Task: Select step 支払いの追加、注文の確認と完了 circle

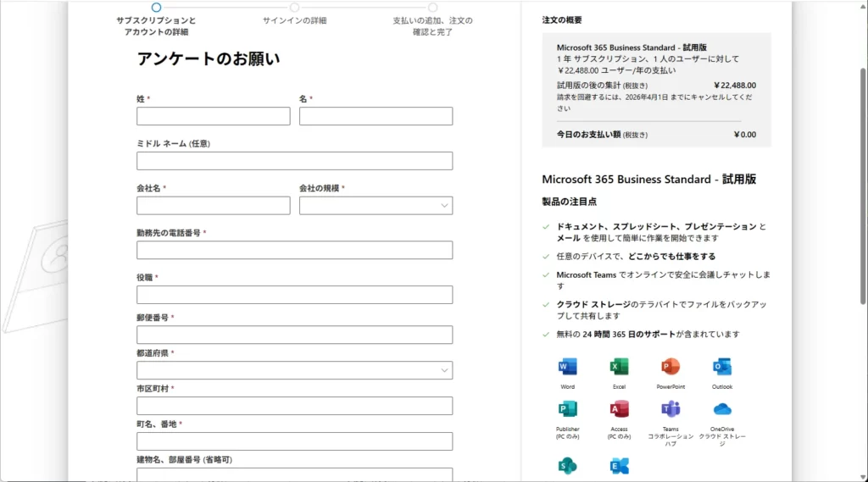Action: click(432, 7)
